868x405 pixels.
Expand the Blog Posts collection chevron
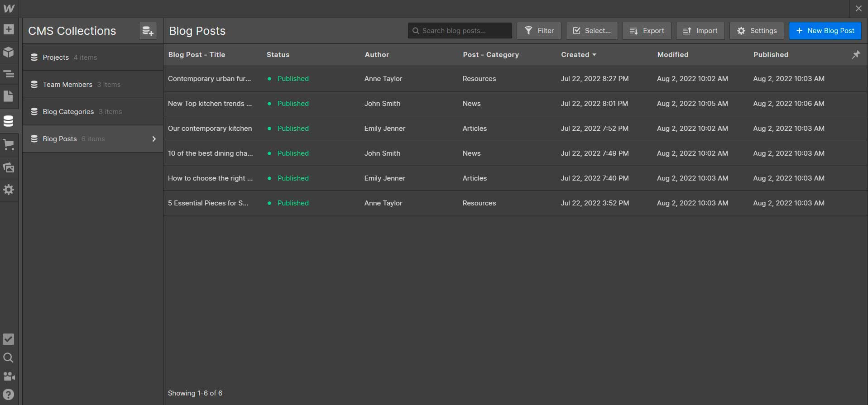[154, 139]
